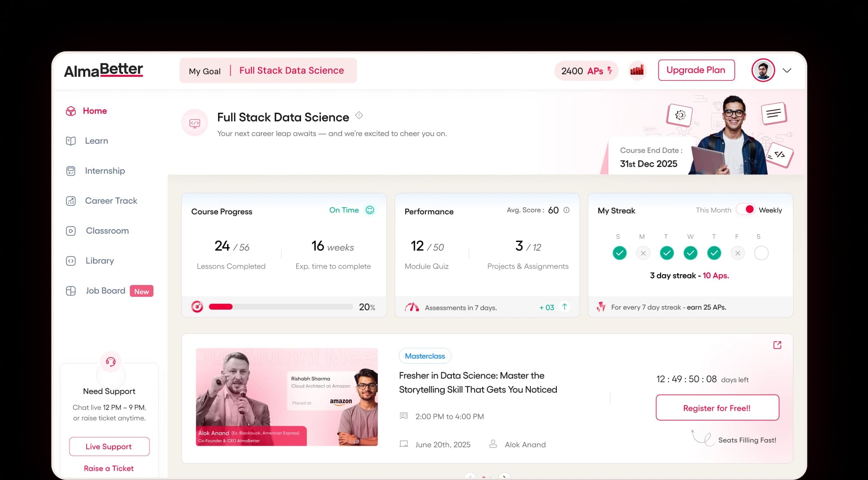Click the info icon beside Avg. Score
This screenshot has height=480, width=868.
pyautogui.click(x=567, y=210)
